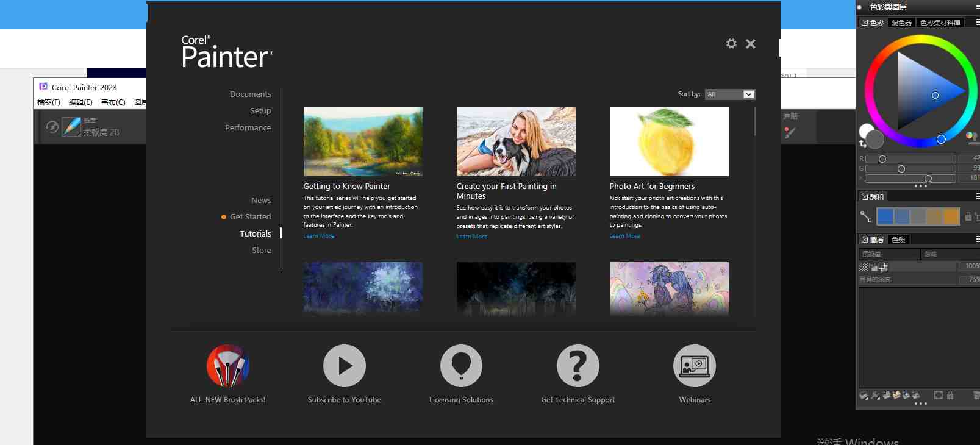Open Get Started section

click(251, 217)
